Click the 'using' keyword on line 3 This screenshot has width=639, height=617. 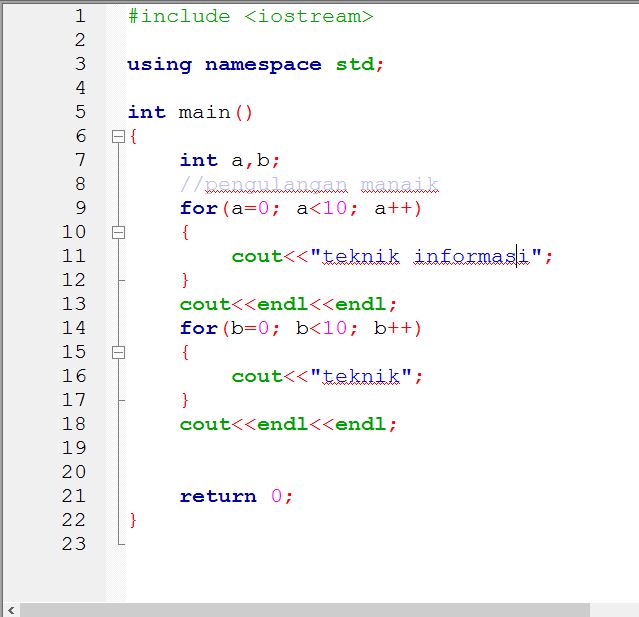pyautogui.click(x=159, y=65)
